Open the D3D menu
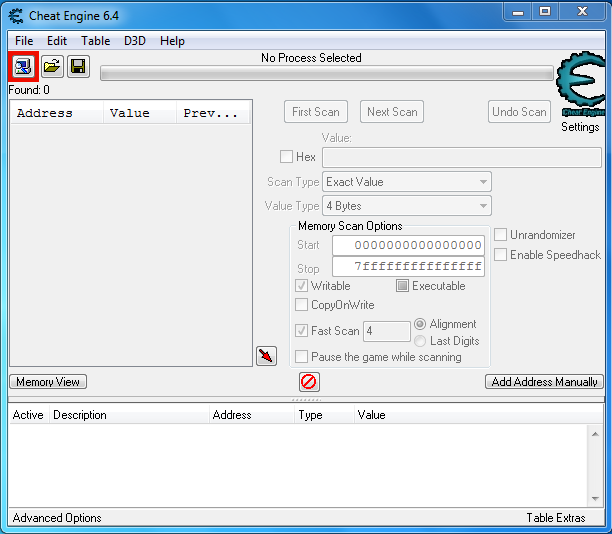612x534 pixels. (x=134, y=41)
